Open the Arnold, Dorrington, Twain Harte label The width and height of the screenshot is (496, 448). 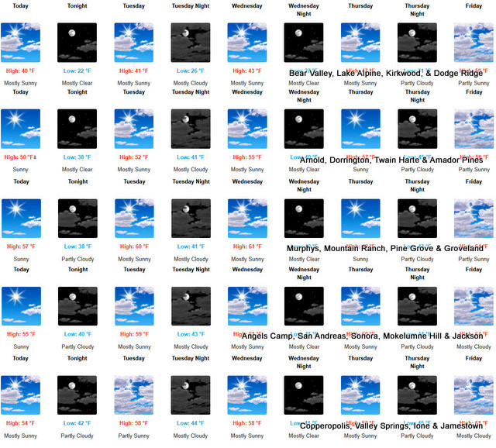[x=385, y=160]
